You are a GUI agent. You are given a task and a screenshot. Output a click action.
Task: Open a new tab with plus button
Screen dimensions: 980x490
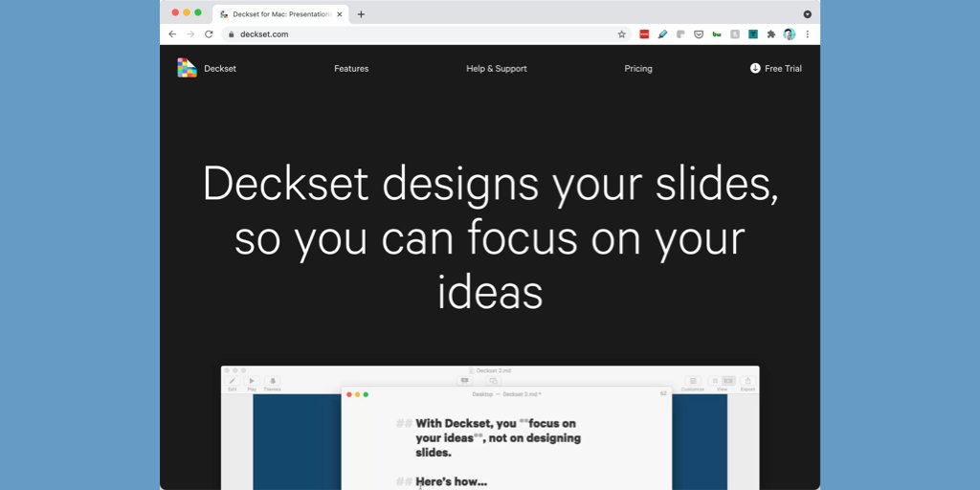click(x=361, y=14)
